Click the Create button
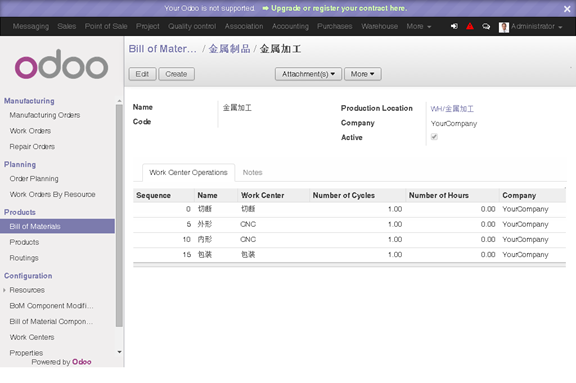The image size is (576, 383). click(176, 74)
